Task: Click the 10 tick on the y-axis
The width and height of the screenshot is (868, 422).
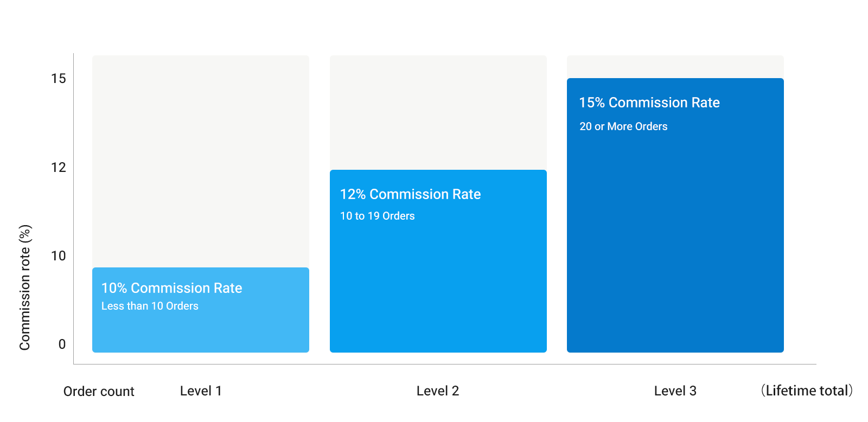Action: pos(59,256)
